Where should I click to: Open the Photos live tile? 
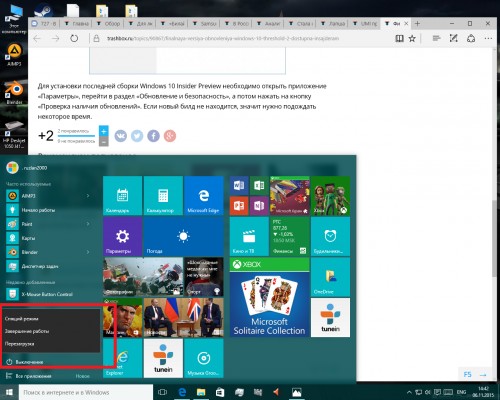click(143, 277)
